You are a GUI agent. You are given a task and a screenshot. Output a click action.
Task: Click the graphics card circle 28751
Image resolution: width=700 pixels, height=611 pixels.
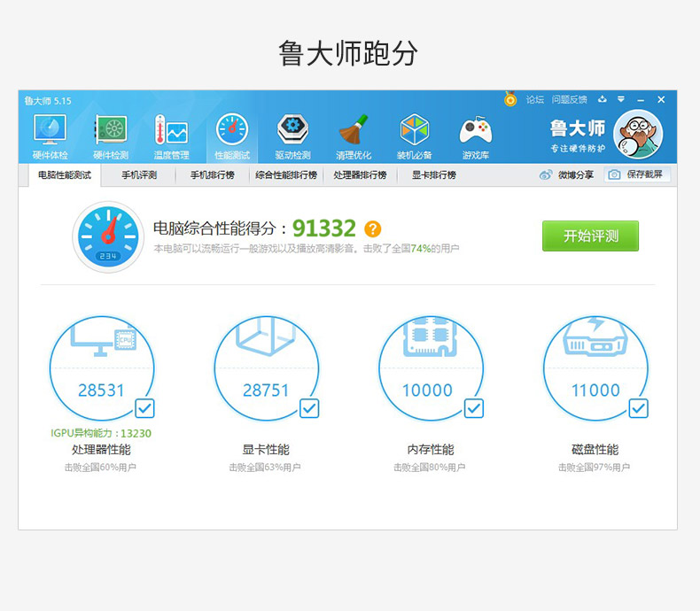(x=267, y=368)
